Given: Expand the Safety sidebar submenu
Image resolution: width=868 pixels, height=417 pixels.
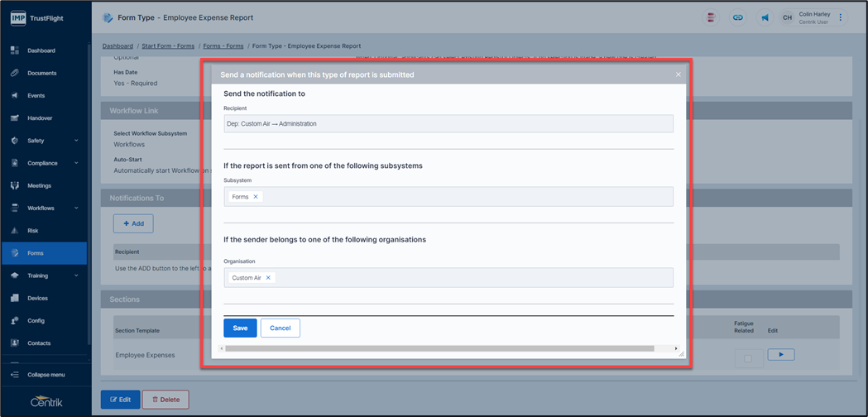Looking at the screenshot, I should pos(76,141).
